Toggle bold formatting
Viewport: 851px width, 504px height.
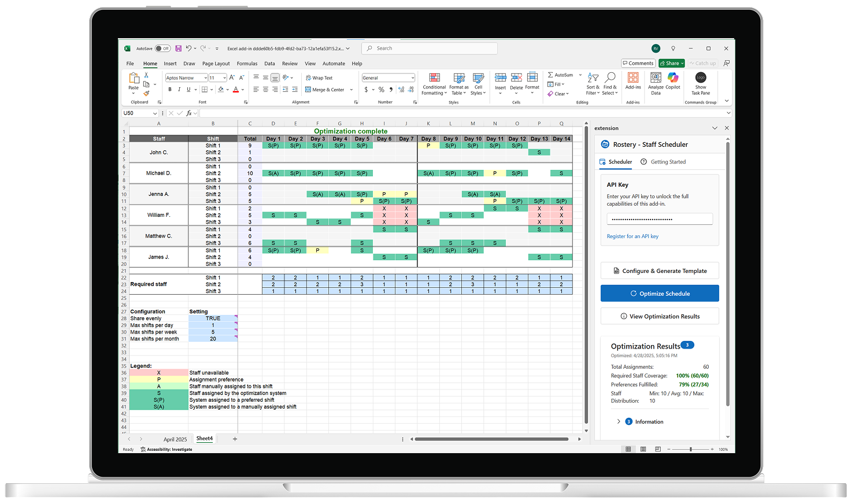(x=169, y=89)
